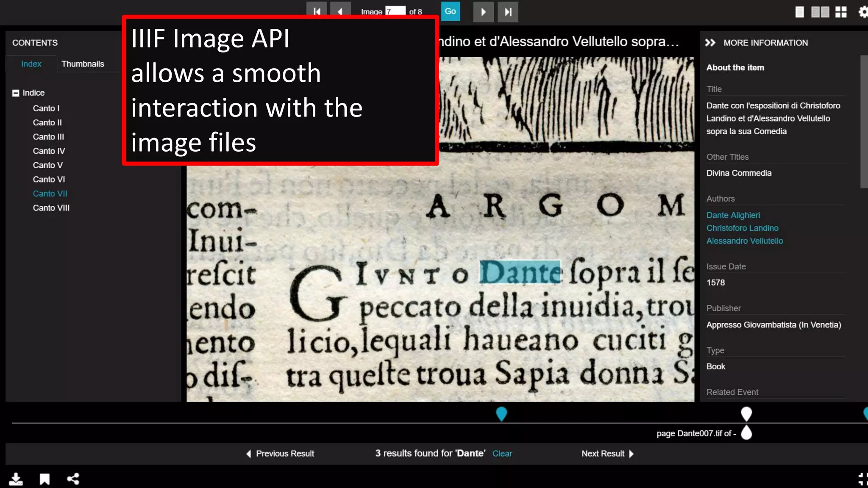The height and width of the screenshot is (488, 868).
Task: Click the More Information panel scrollbar
Action: coord(864,122)
